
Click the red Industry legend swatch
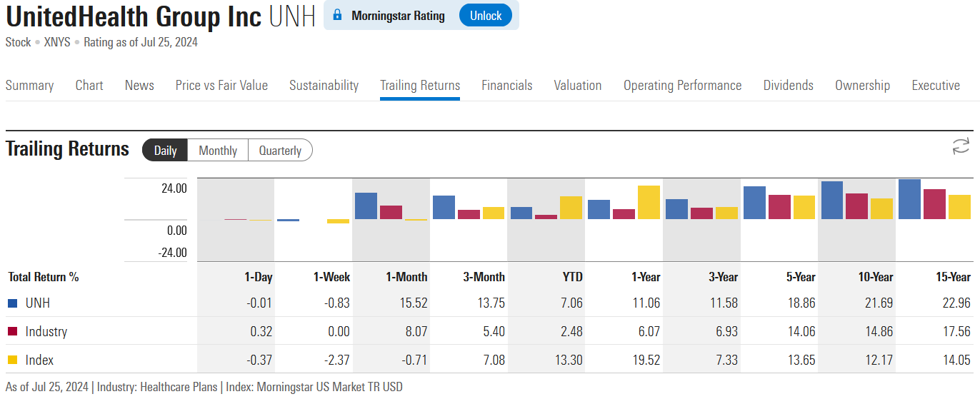[12, 332]
